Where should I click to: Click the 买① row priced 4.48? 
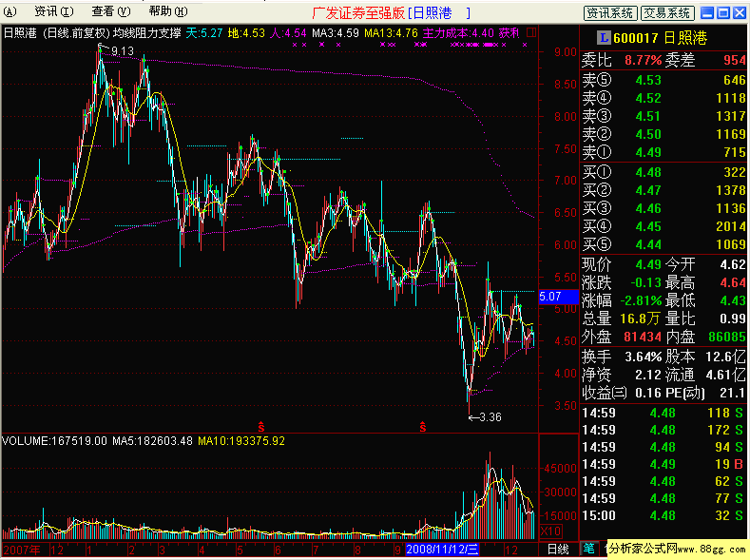point(663,172)
